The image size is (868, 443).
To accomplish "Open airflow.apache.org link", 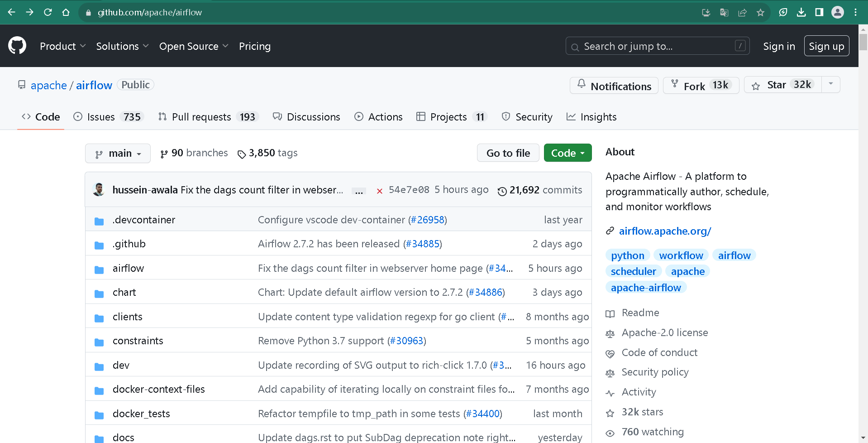I will (x=665, y=231).
